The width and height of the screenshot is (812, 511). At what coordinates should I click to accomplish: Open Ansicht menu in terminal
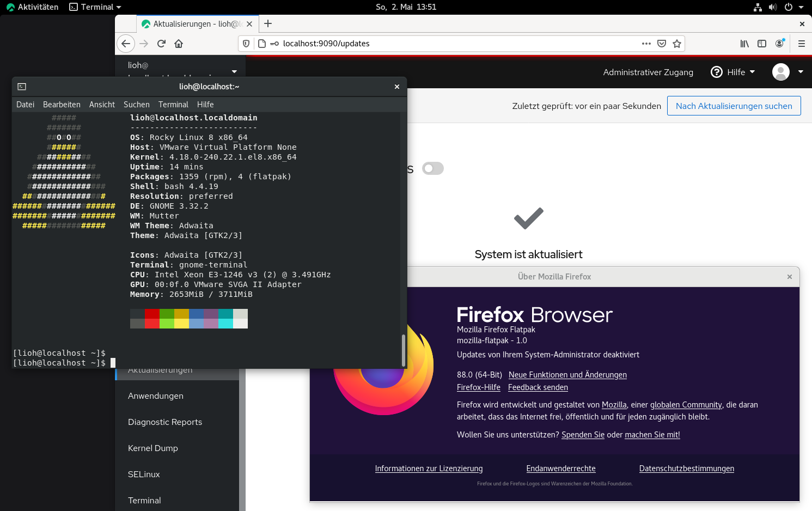tap(102, 105)
